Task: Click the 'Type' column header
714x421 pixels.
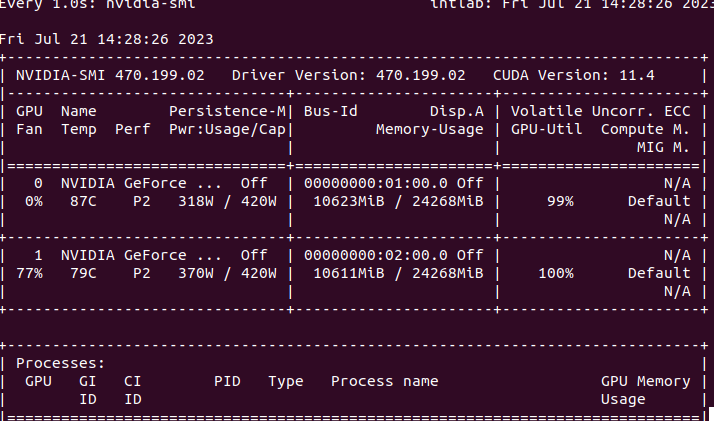Action: coord(286,381)
